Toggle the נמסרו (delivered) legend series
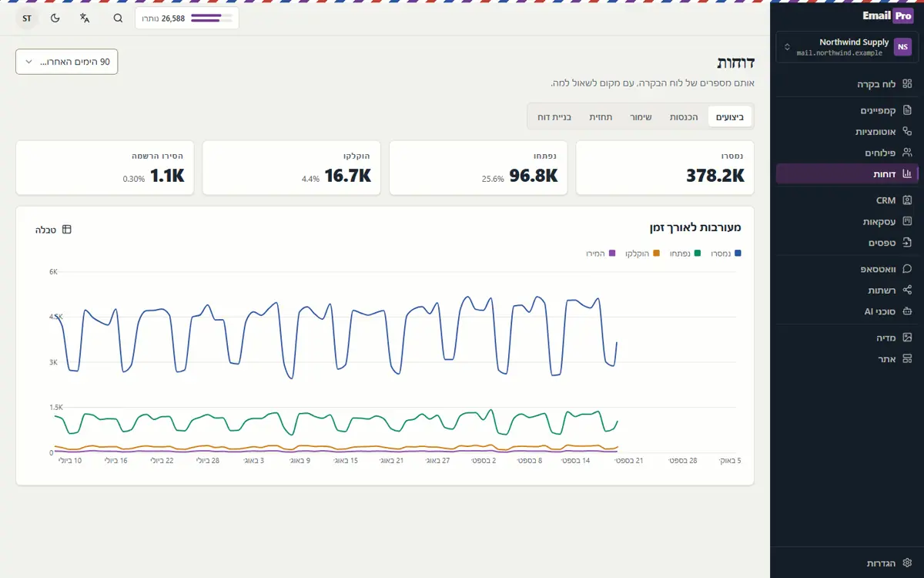Image resolution: width=924 pixels, height=578 pixels. pos(726,253)
